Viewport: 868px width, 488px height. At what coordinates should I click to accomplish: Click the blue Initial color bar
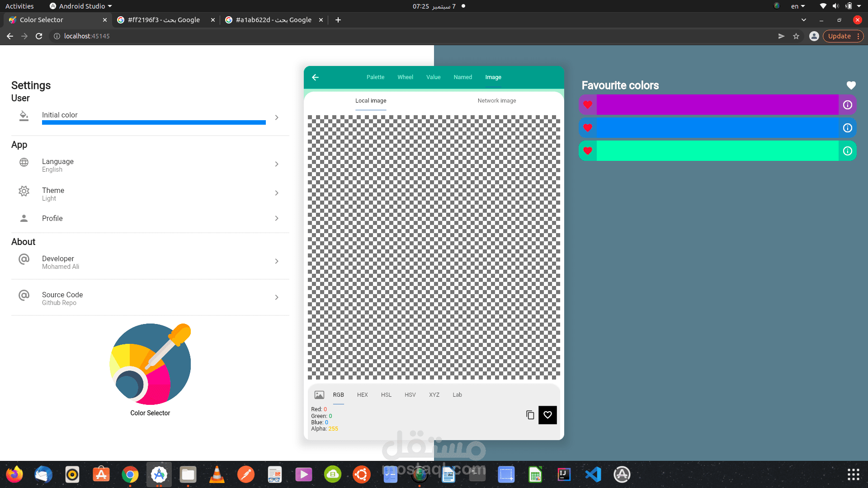154,122
